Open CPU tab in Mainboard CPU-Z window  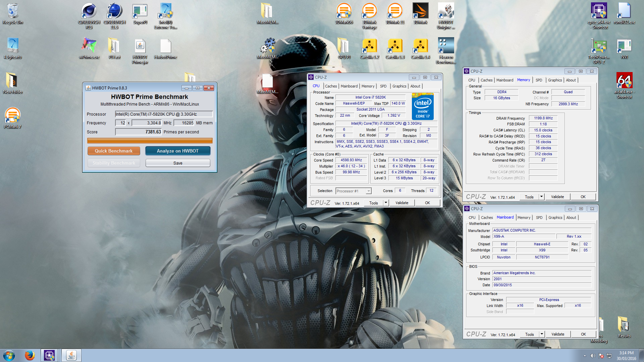(472, 218)
